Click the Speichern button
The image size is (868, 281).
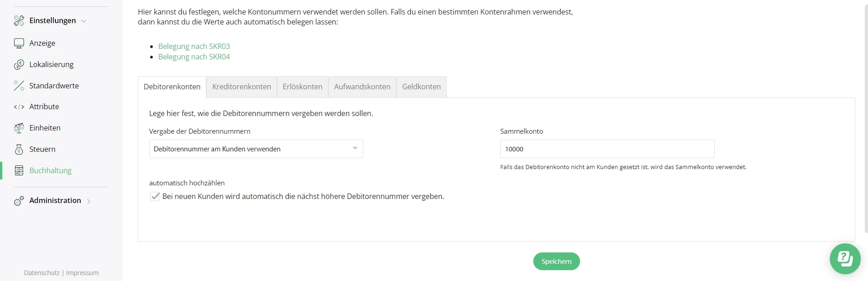tap(556, 261)
